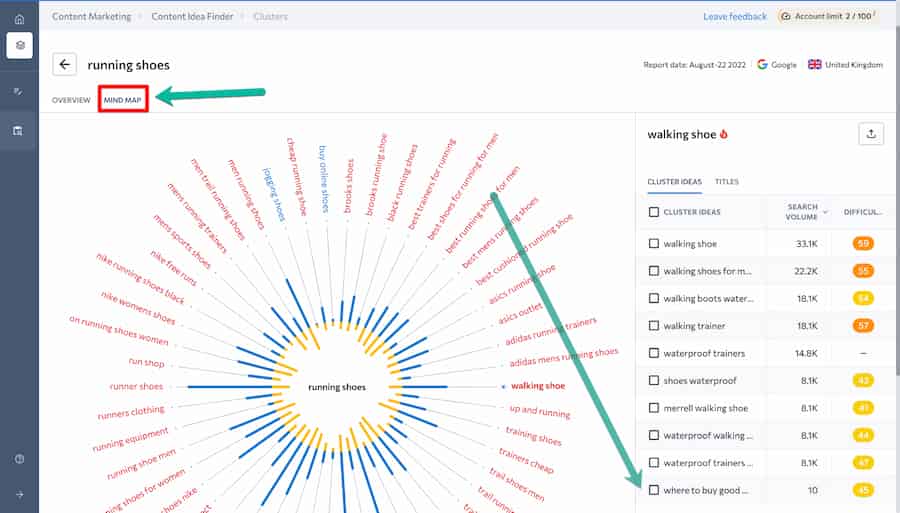Screen dimensions: 900x513
Task: Select 'run shop' mind map node
Action: [x=146, y=362]
